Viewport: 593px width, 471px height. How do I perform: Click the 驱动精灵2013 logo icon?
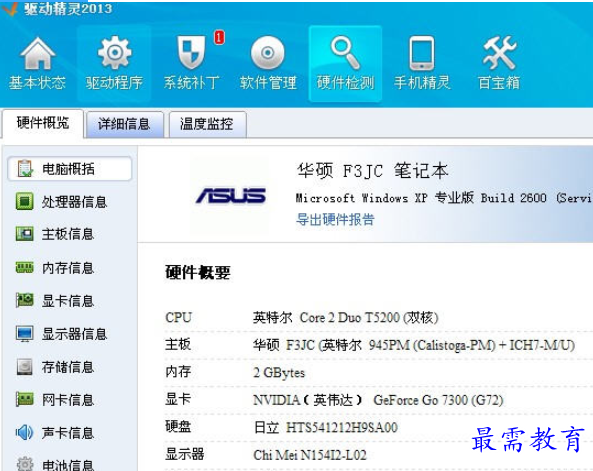pyautogui.click(x=10, y=8)
